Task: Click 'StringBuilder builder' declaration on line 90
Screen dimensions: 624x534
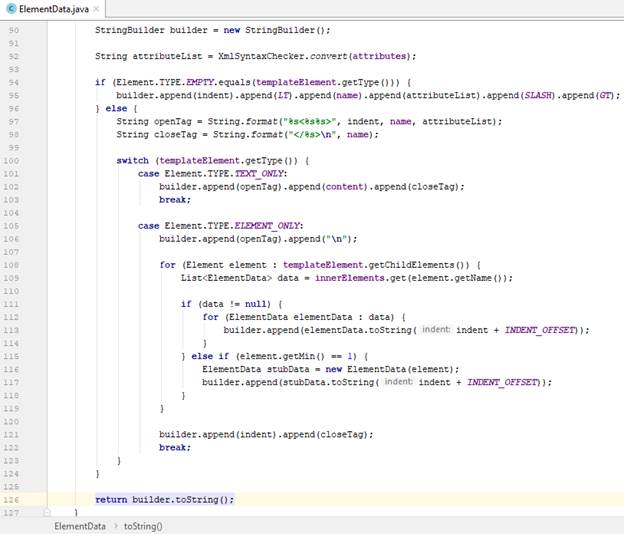Action: pyautogui.click(x=151, y=30)
